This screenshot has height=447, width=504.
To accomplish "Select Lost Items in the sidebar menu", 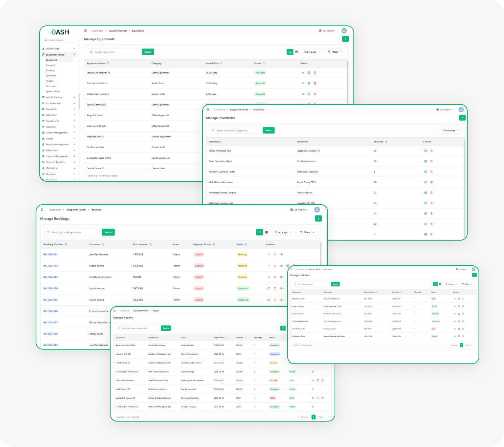I will (x=51, y=86).
